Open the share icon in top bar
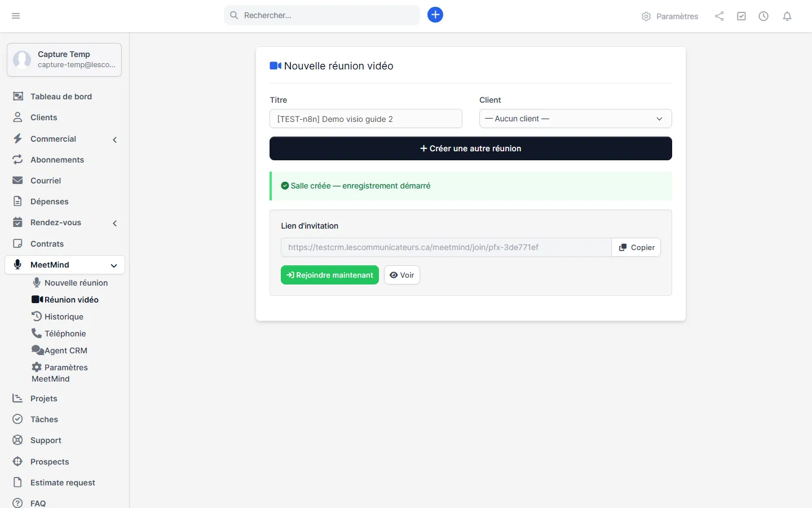Image resolution: width=812 pixels, height=508 pixels. [x=719, y=16]
